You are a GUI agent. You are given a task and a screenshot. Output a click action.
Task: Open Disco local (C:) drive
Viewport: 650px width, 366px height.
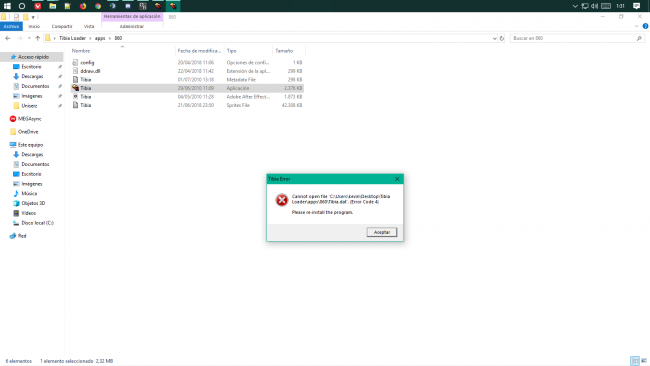click(x=37, y=223)
